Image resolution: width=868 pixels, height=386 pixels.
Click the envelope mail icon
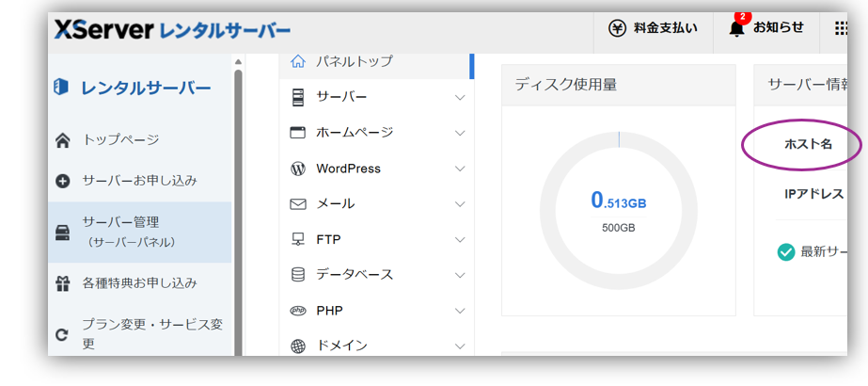click(298, 203)
